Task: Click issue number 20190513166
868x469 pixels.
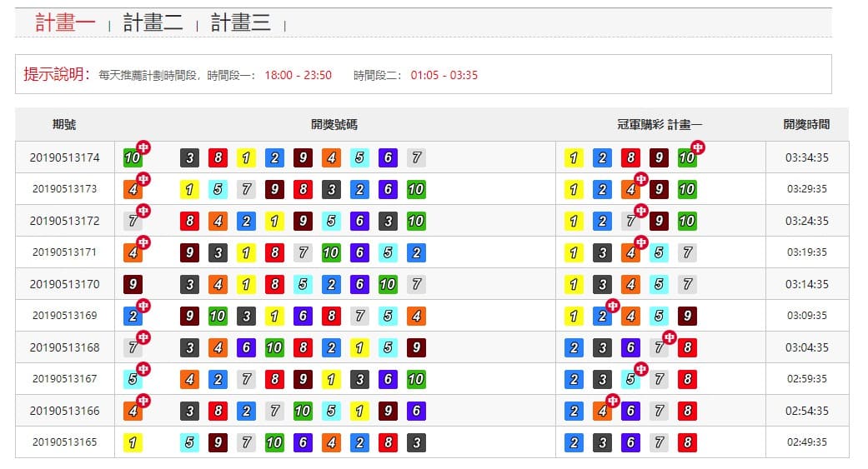Action: 65,411
